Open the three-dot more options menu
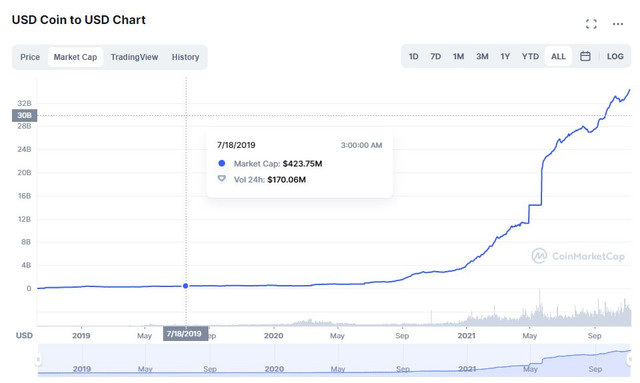This screenshot has width=640, height=383. (x=618, y=24)
